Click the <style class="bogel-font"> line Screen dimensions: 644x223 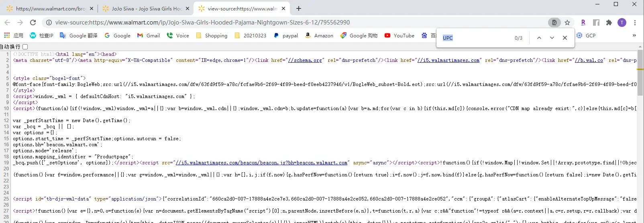point(49,78)
